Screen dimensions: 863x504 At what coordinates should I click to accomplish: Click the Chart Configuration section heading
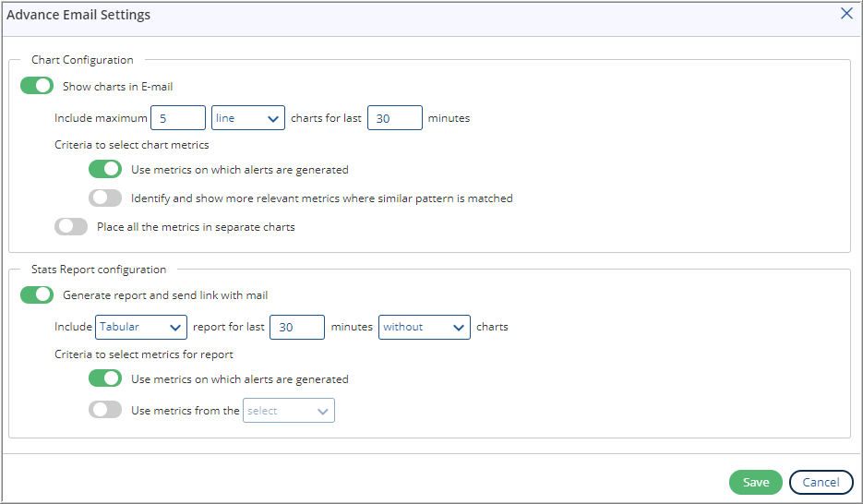pos(82,59)
